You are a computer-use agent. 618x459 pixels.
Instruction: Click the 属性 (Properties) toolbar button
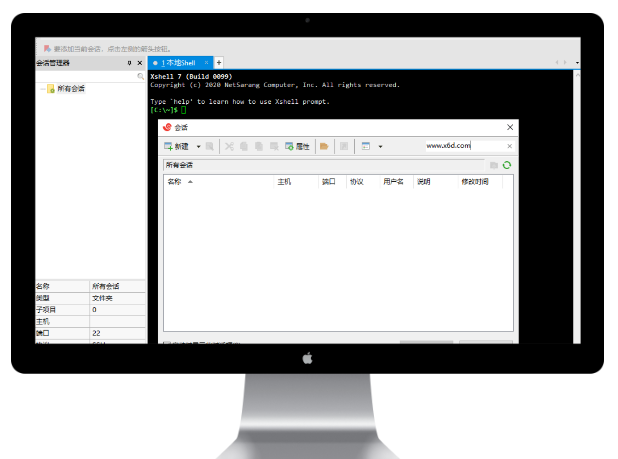[297, 146]
